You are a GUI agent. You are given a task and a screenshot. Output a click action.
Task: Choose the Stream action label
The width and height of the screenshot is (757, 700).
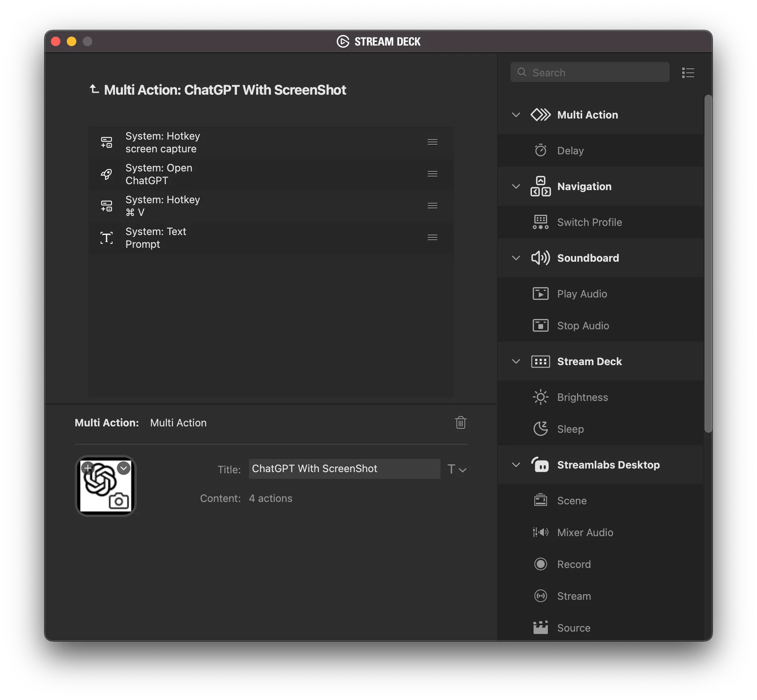(x=574, y=596)
